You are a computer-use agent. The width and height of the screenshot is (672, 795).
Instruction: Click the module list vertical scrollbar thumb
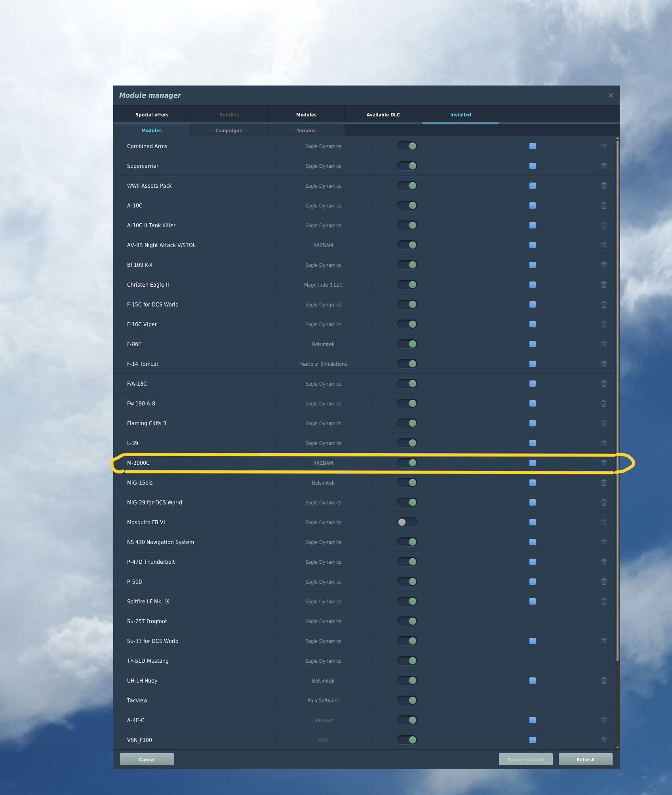pyautogui.click(x=617, y=400)
